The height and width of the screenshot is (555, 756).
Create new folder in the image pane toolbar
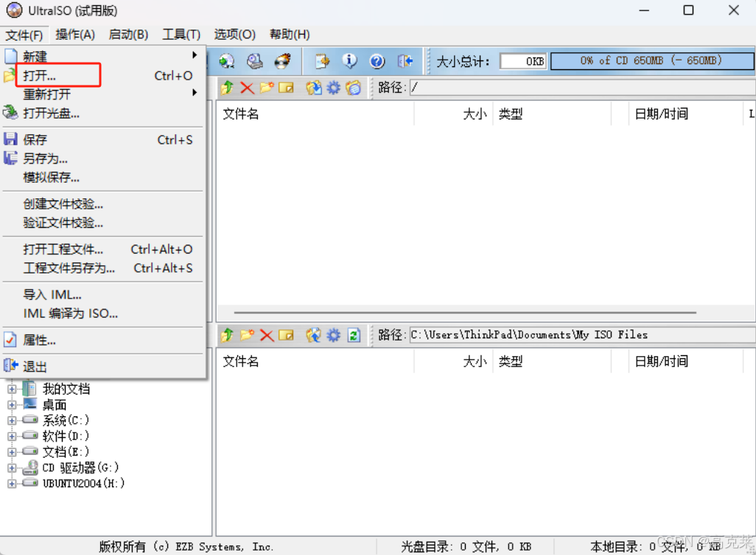267,88
